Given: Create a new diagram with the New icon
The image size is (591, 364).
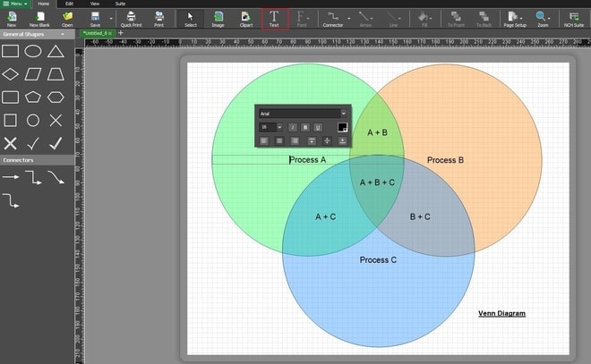Looking at the screenshot, I should pos(12,19).
